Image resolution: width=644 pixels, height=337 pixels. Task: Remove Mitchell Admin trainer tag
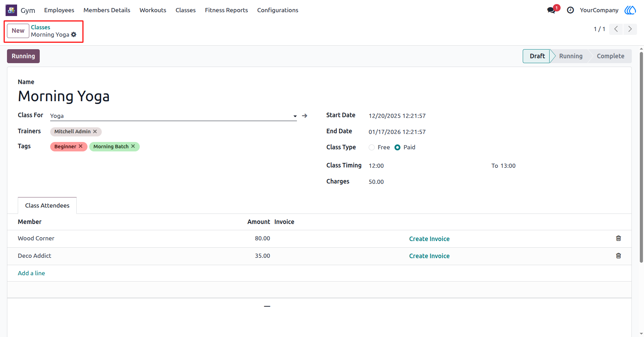point(95,132)
